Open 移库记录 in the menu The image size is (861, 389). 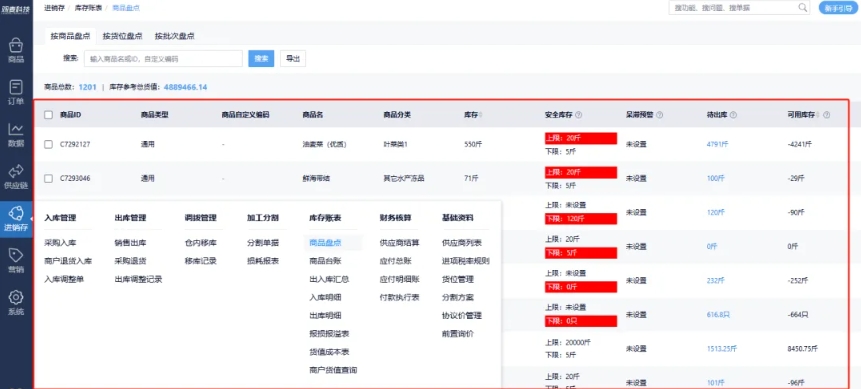(x=200, y=261)
